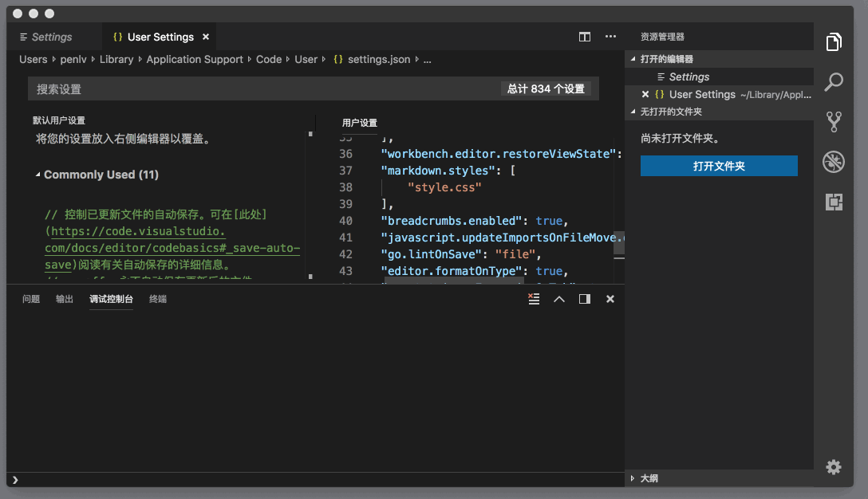Clear the debug console output
Image resolution: width=868 pixels, height=499 pixels.
click(x=533, y=299)
